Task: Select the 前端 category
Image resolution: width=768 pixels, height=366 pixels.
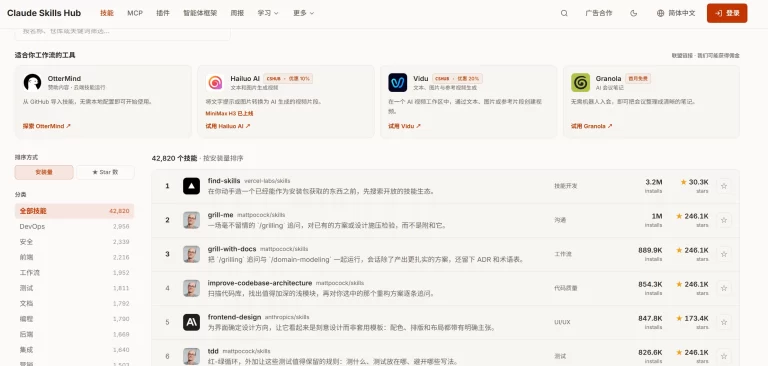Action: tap(74, 257)
